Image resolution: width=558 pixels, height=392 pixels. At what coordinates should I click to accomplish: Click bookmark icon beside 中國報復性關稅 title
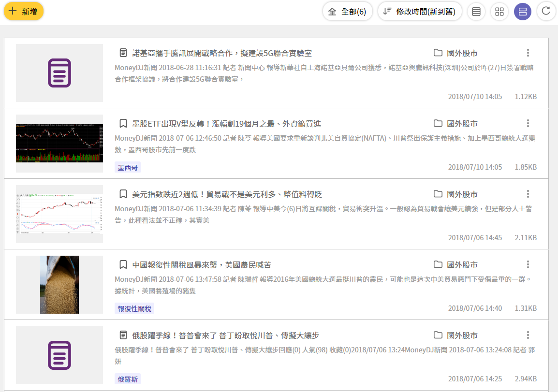tap(123, 265)
